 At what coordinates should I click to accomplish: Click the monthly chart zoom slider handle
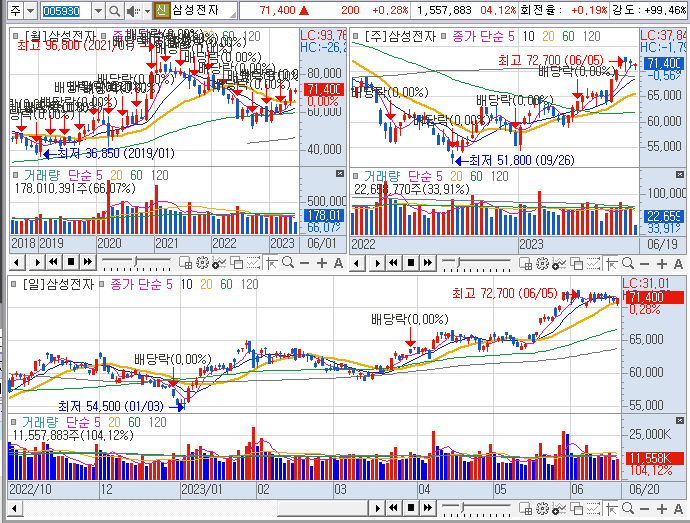[136, 262]
